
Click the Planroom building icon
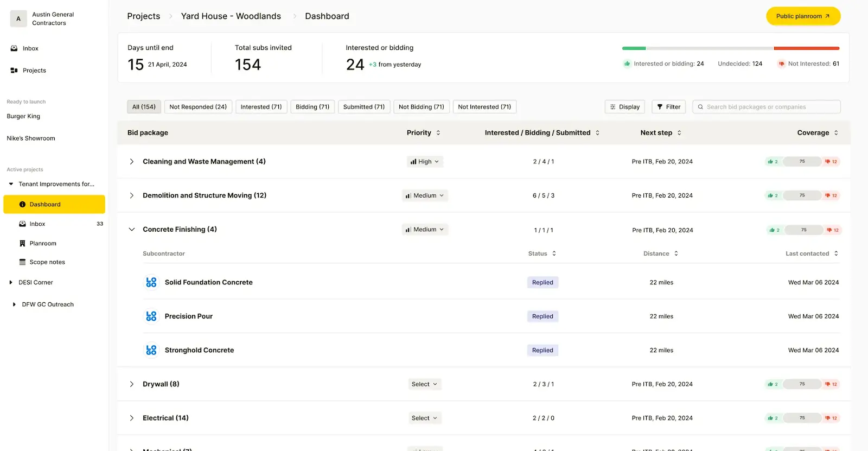tap(22, 244)
